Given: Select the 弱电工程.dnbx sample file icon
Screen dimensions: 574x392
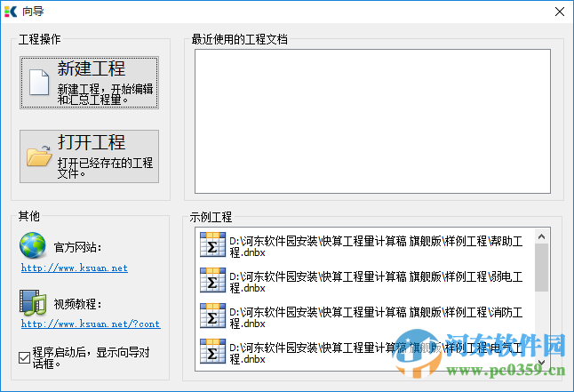Looking at the screenshot, I should pos(212,280).
